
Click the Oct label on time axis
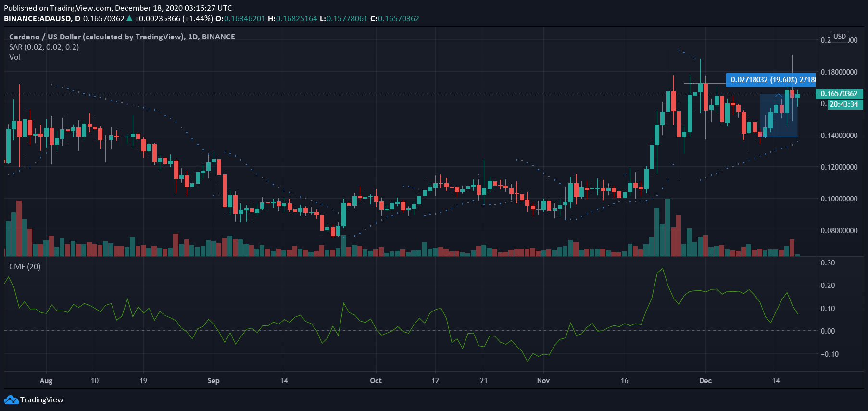click(376, 381)
